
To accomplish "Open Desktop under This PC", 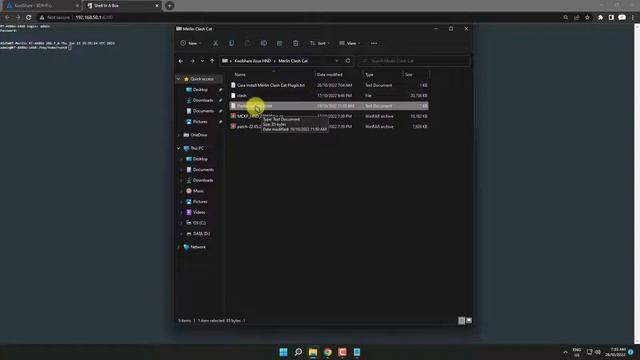I will (x=200, y=159).
